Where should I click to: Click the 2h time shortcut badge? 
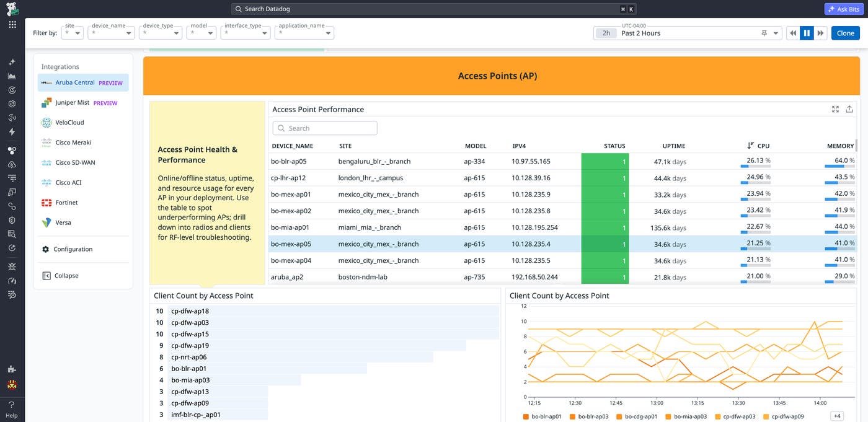point(606,33)
